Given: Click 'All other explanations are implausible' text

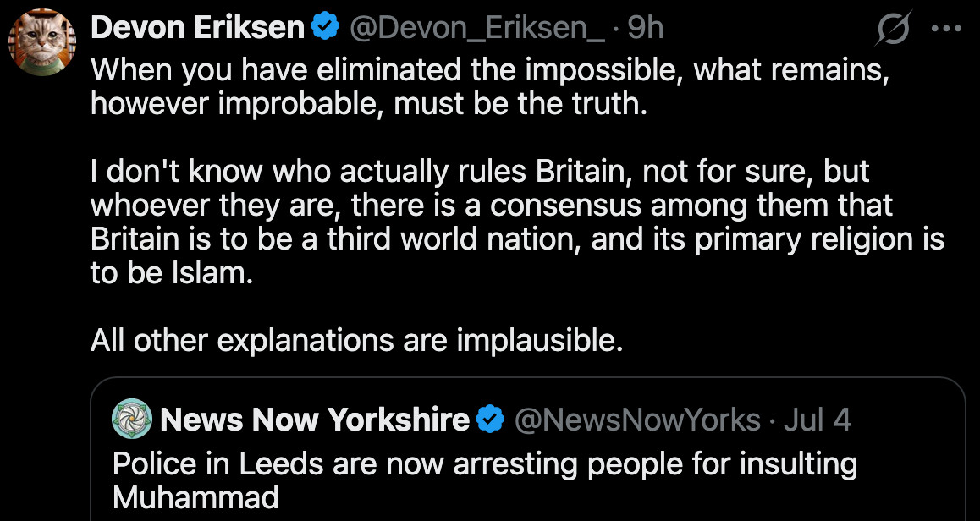Looking at the screenshot, I should (x=357, y=341).
